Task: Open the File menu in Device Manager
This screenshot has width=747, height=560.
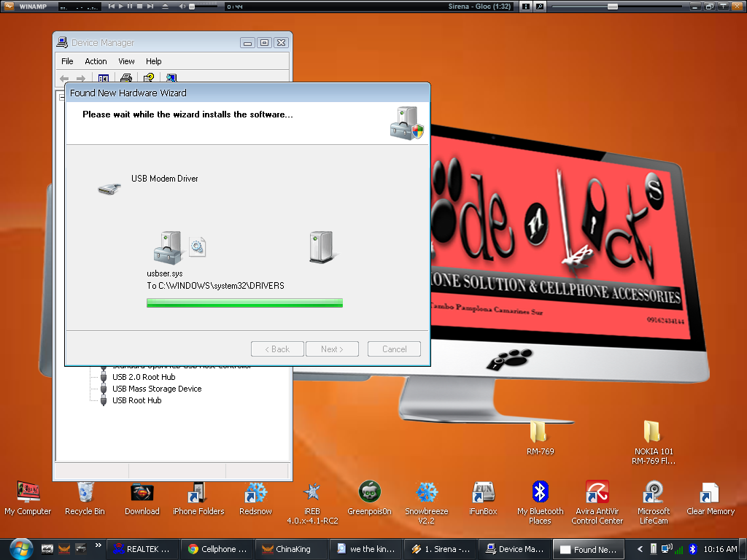Action: (x=67, y=61)
